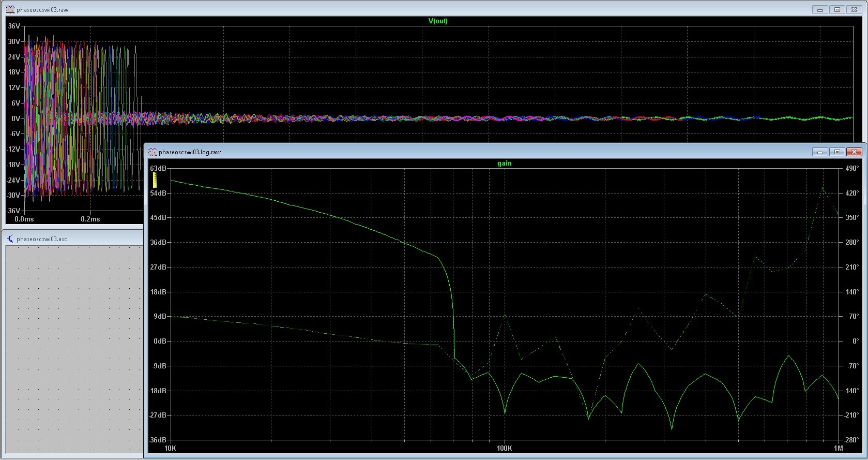Close the phaseoscswi03.log.raw window
This screenshot has height=460, width=868.
point(854,152)
